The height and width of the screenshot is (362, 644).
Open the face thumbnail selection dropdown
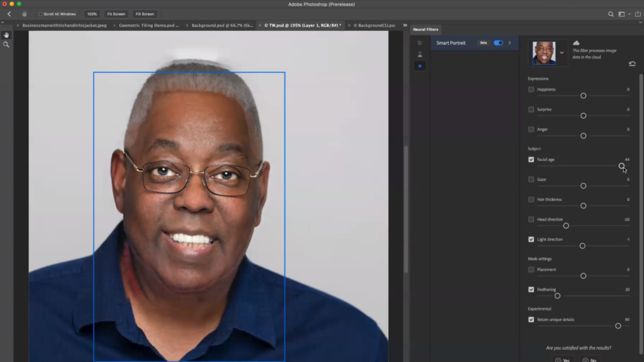pos(562,53)
